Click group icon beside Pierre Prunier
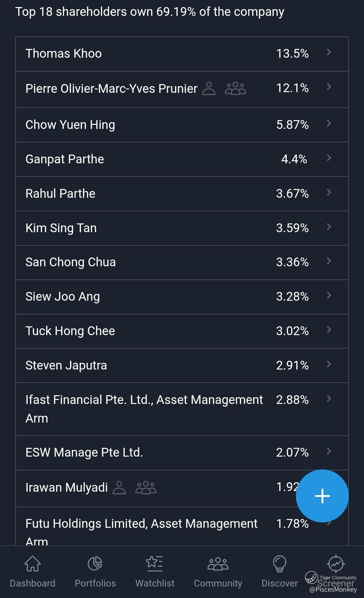The height and width of the screenshot is (598, 364). click(x=236, y=88)
